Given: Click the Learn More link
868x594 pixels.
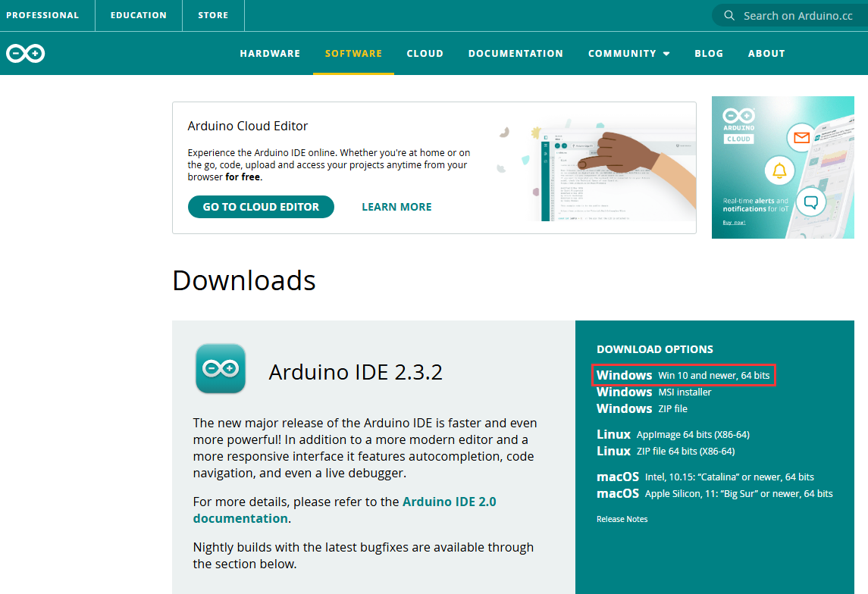Looking at the screenshot, I should pyautogui.click(x=397, y=207).
